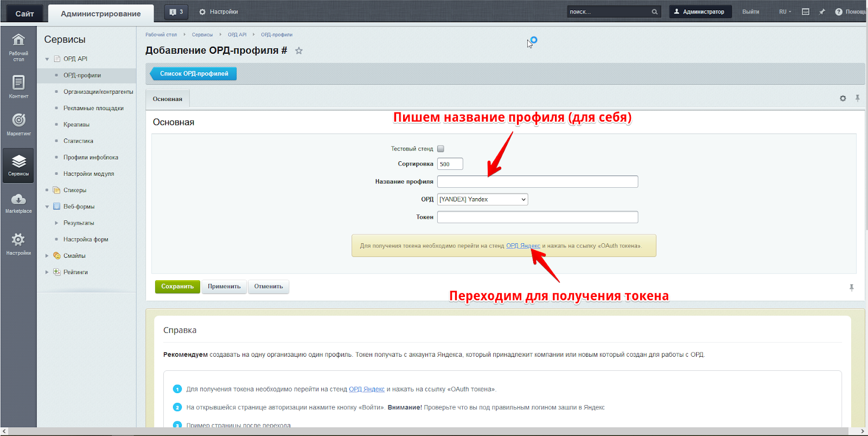
Task: Click the ОРД API document icon
Action: (57, 59)
